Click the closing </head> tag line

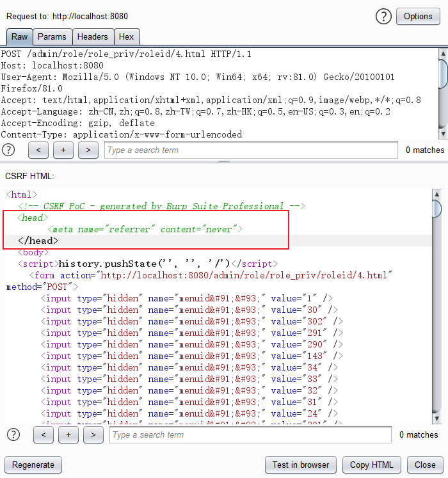[38, 241]
